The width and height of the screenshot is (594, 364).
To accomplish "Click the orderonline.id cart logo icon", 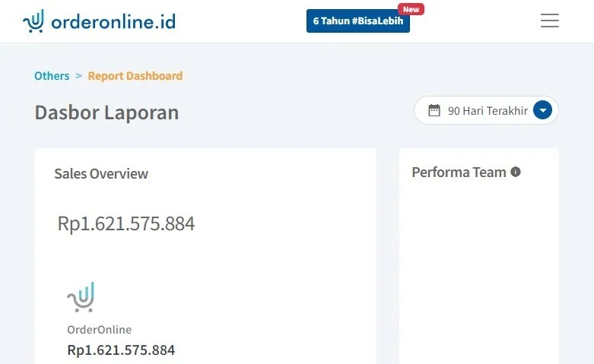I will (x=33, y=21).
